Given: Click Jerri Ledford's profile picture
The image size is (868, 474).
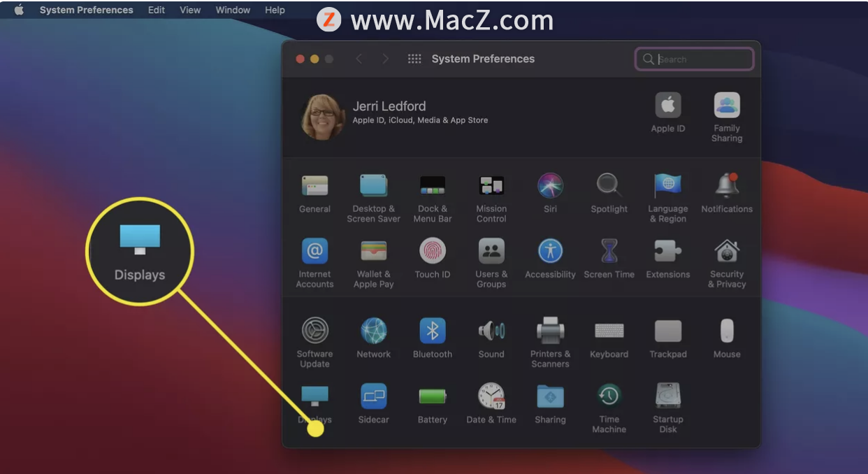Looking at the screenshot, I should click(323, 117).
